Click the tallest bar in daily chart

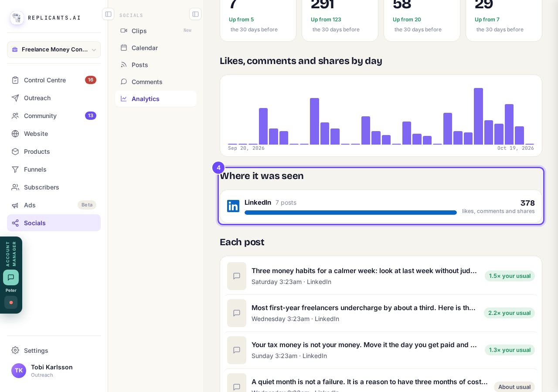[478, 116]
